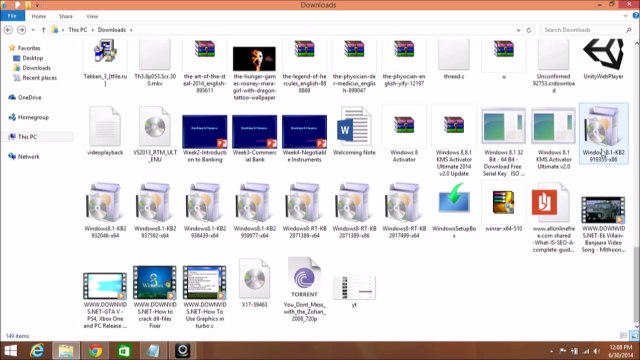This screenshot has height=360, width=640.
Task: Open Windows Store from taskbar
Action: 124,351
